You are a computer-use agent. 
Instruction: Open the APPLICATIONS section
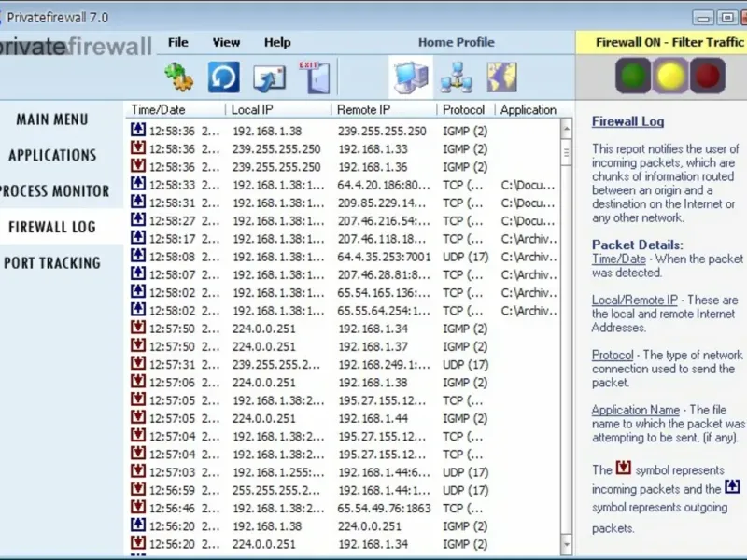[52, 155]
